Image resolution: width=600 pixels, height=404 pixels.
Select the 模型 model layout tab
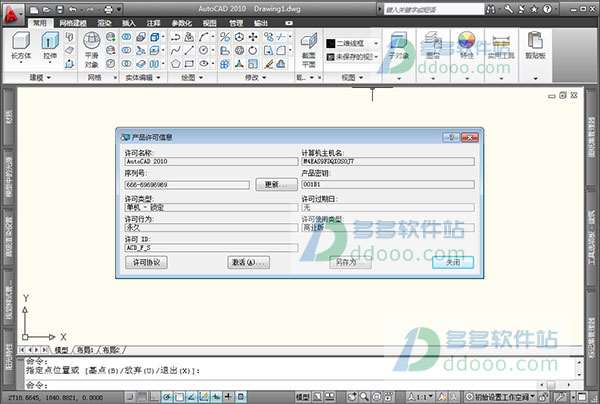click(x=61, y=351)
